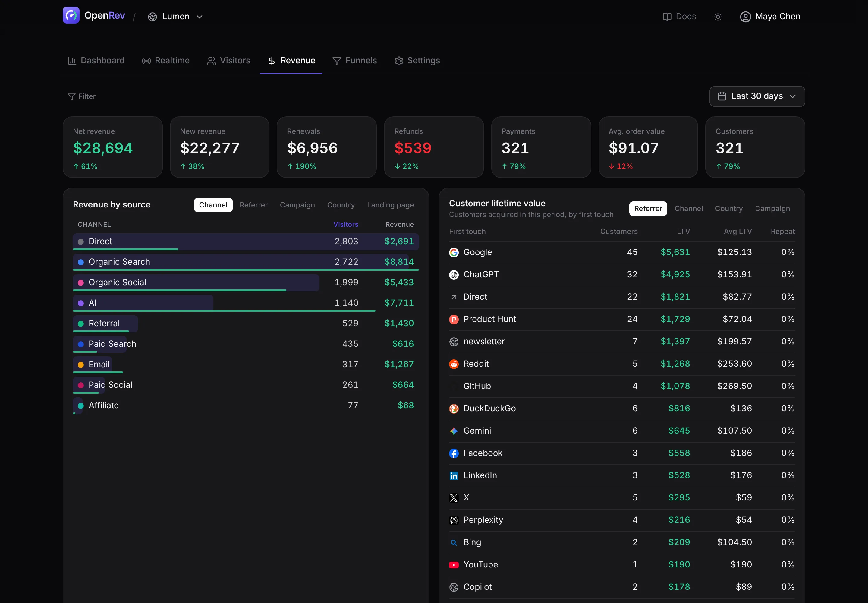Click the Product Hunt logo icon
Image resolution: width=868 pixels, height=603 pixels.
click(454, 320)
